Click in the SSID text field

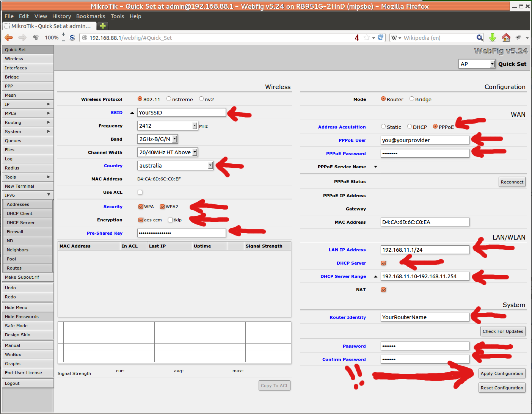[x=182, y=113]
